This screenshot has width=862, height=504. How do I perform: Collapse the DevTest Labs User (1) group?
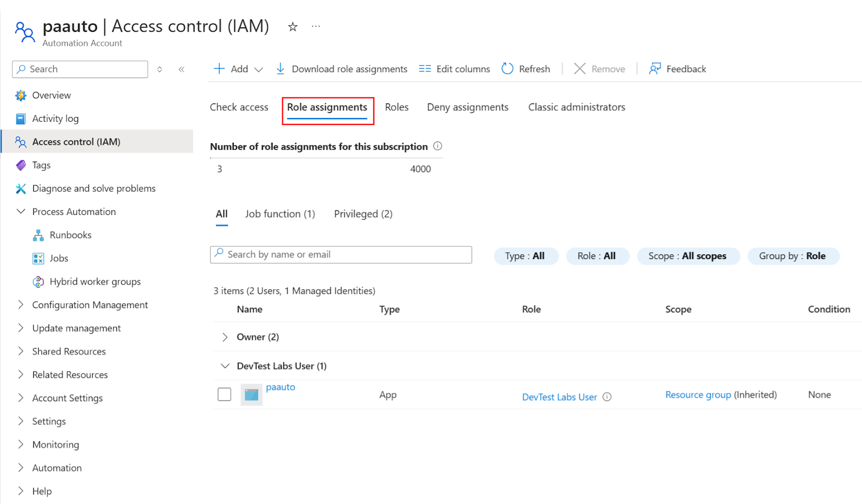225,366
